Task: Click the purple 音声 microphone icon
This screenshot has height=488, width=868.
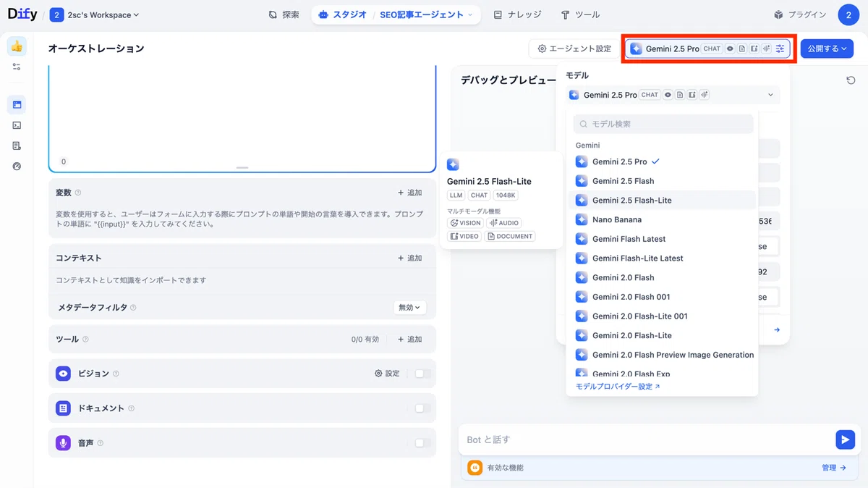Action: click(64, 442)
